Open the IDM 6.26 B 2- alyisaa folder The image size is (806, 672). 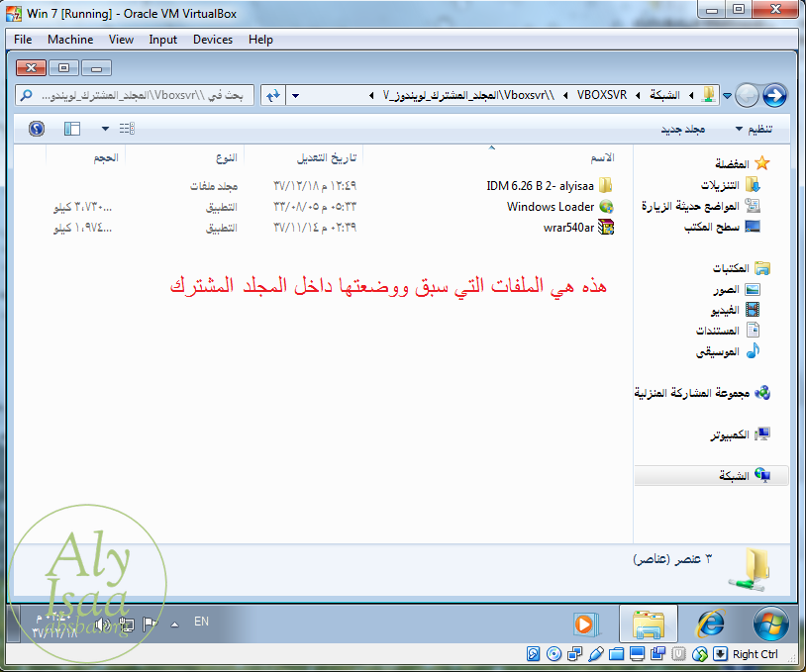pos(605,186)
